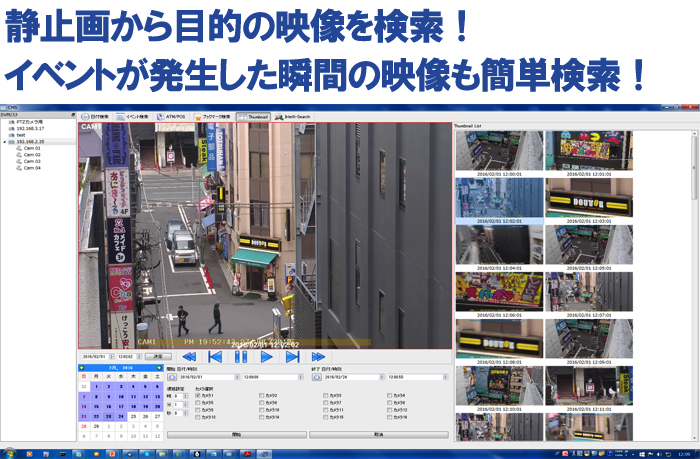Adjust the playback time 12:02:02 spinner
Image resolution: width=700 pixels, height=459 pixels.
pyautogui.click(x=139, y=357)
